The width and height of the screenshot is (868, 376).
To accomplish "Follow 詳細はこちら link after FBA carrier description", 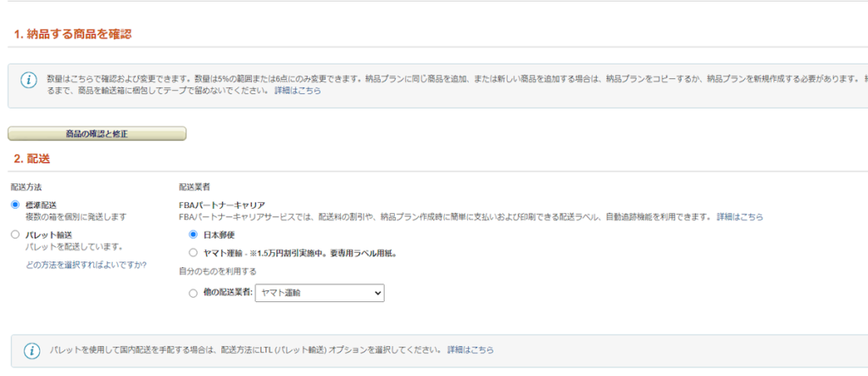I will 739,217.
